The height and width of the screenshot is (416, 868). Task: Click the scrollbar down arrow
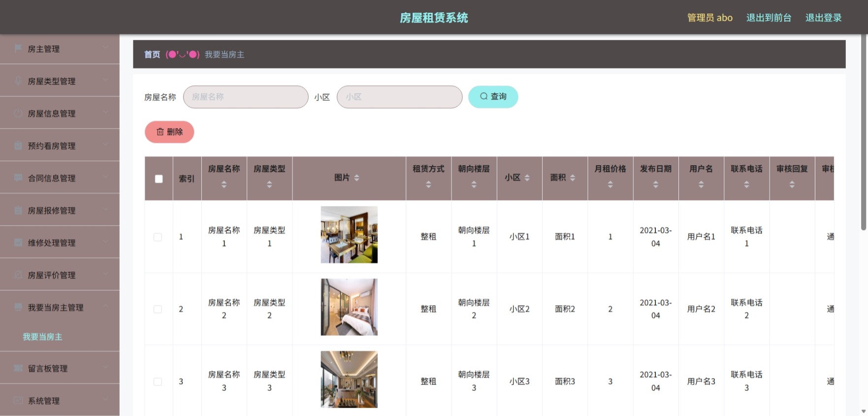coord(863,411)
